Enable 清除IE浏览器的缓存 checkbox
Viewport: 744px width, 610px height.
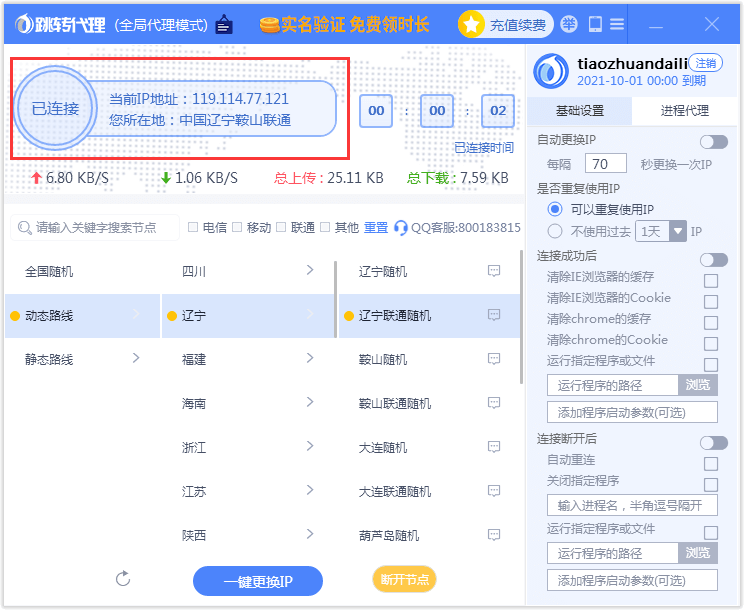711,280
